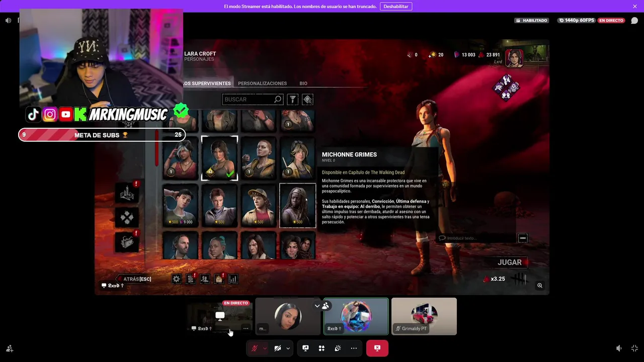
Task: Dismiss the Streamer mode banner
Action: (x=635, y=7)
